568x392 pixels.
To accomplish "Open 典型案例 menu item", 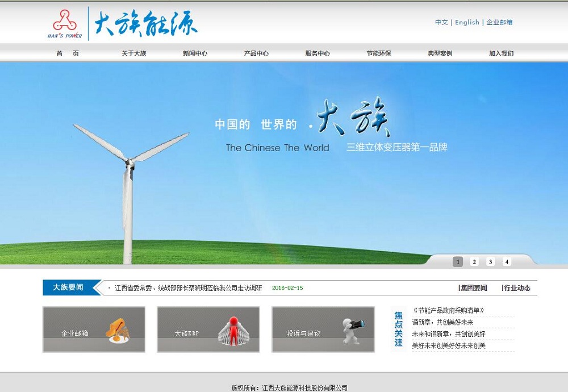I will coord(440,53).
